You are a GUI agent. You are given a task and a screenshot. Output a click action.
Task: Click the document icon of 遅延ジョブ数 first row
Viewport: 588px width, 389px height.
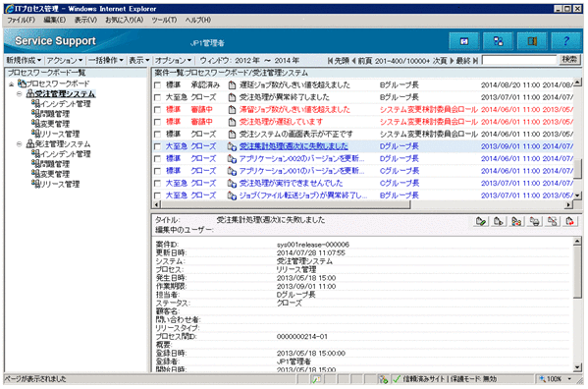[232, 85]
